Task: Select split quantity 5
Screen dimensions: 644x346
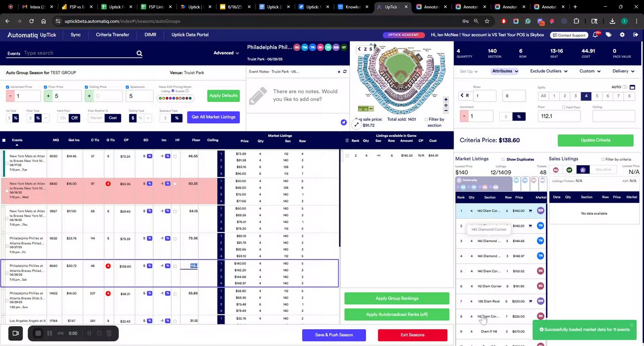Action: 597,96
